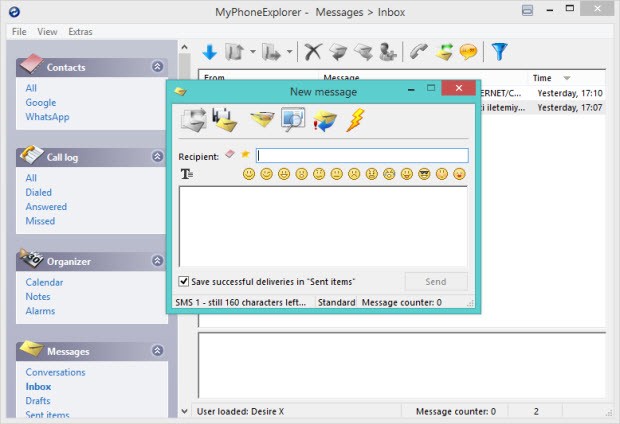This screenshot has height=424, width=620.
Task: Click the reply message toolbar icon
Action: click(338, 52)
